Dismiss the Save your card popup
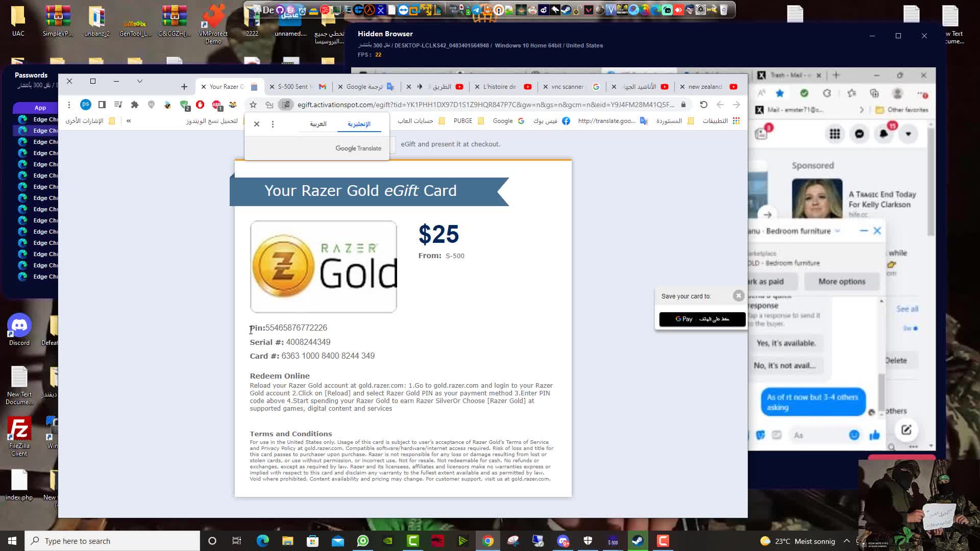This screenshot has height=551, width=980. 739,296
